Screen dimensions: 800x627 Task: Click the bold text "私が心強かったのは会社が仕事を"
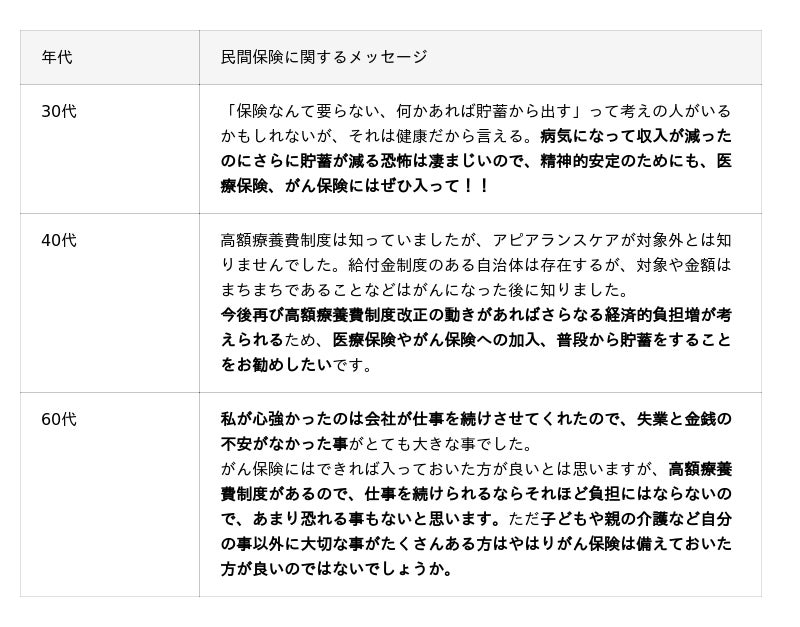pyautogui.click(x=370, y=419)
